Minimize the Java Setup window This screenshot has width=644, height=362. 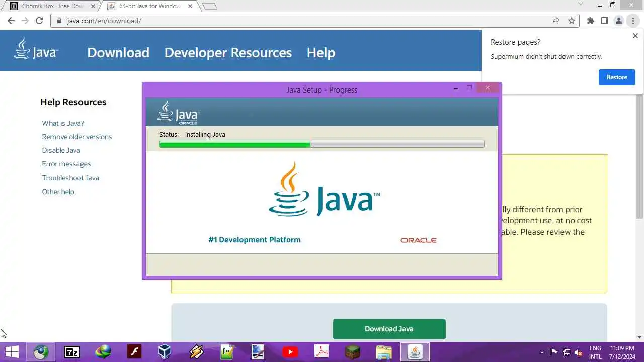point(456,88)
